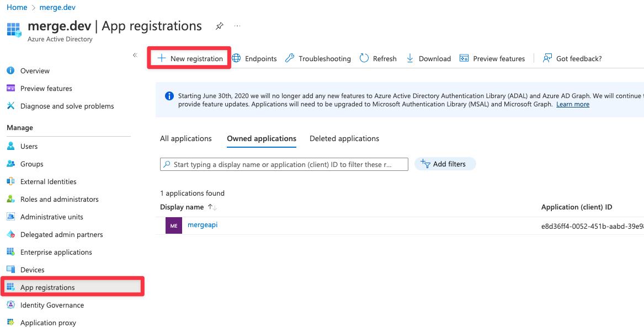This screenshot has width=644, height=328.
Task: Click the pin icon beside page title
Action: point(219,26)
